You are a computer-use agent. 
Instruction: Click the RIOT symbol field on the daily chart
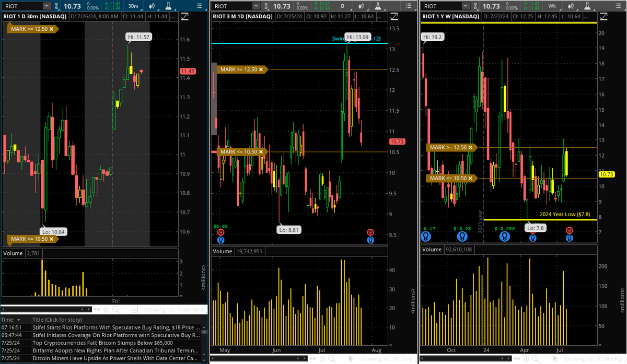click(x=231, y=6)
